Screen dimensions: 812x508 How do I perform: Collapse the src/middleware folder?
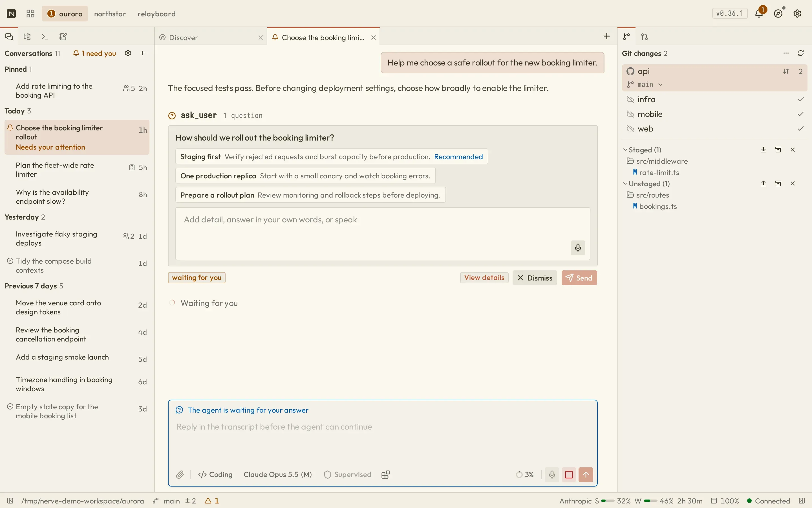657,161
